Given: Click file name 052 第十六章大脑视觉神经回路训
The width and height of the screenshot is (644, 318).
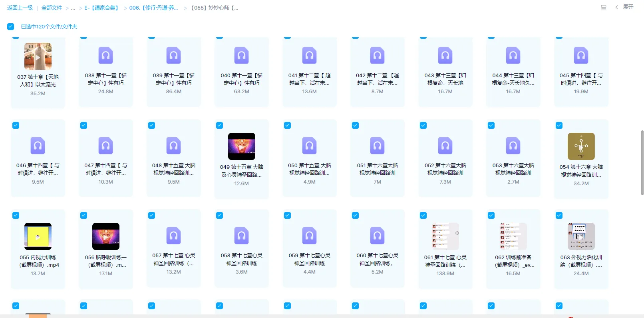Looking at the screenshot, I should coord(445,169).
